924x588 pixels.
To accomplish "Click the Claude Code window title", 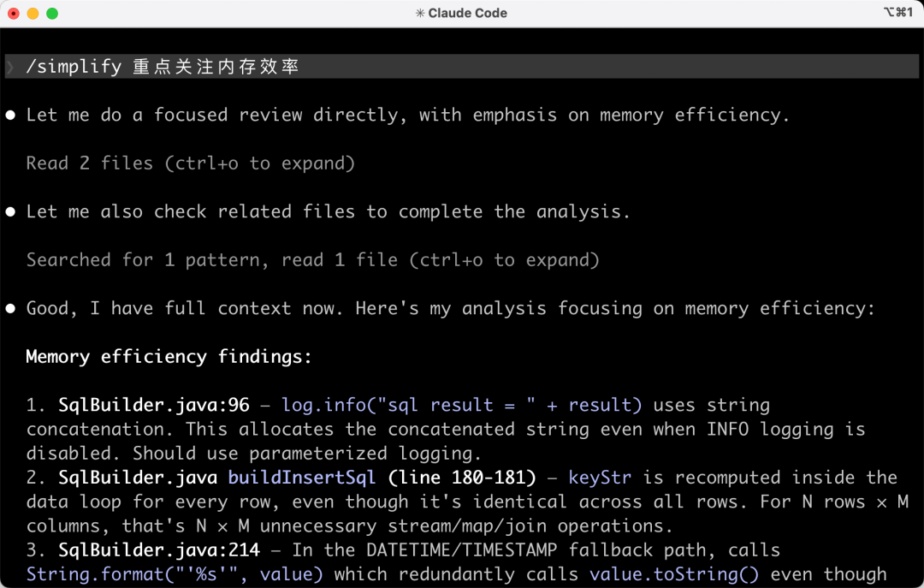I will [467, 13].
